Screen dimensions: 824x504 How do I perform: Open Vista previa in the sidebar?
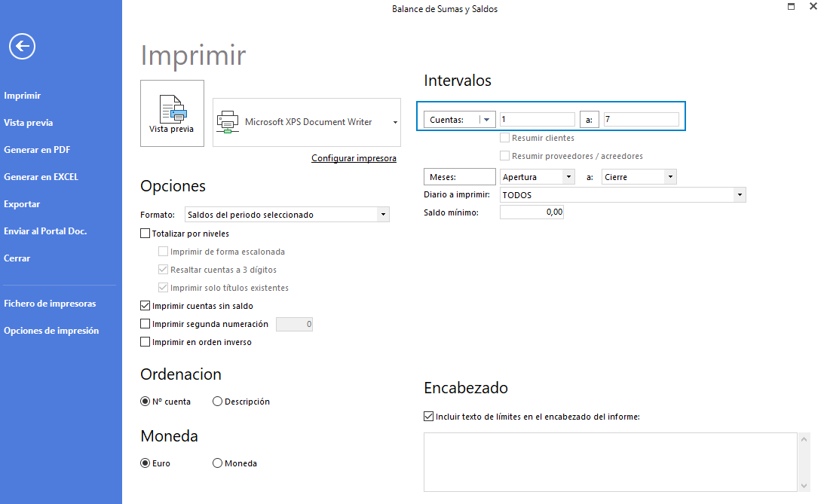29,123
